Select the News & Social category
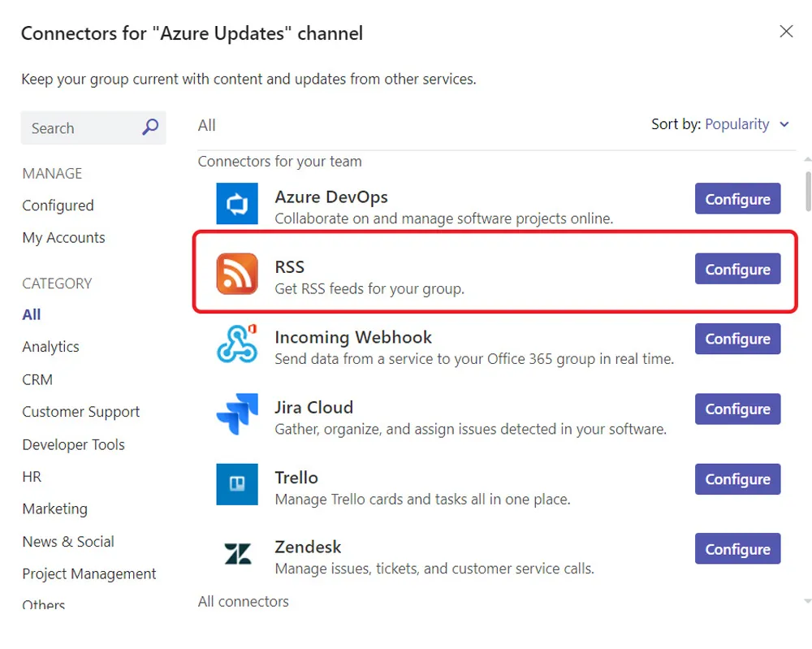 (68, 541)
